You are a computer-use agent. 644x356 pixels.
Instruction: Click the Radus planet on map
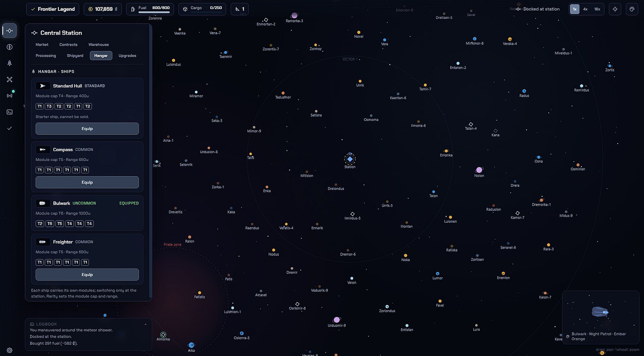tap(524, 91)
